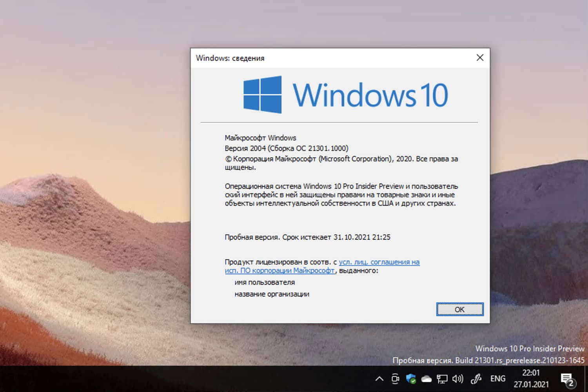Click the blue Windows flag emblem
588x392 pixels.
tap(263, 94)
